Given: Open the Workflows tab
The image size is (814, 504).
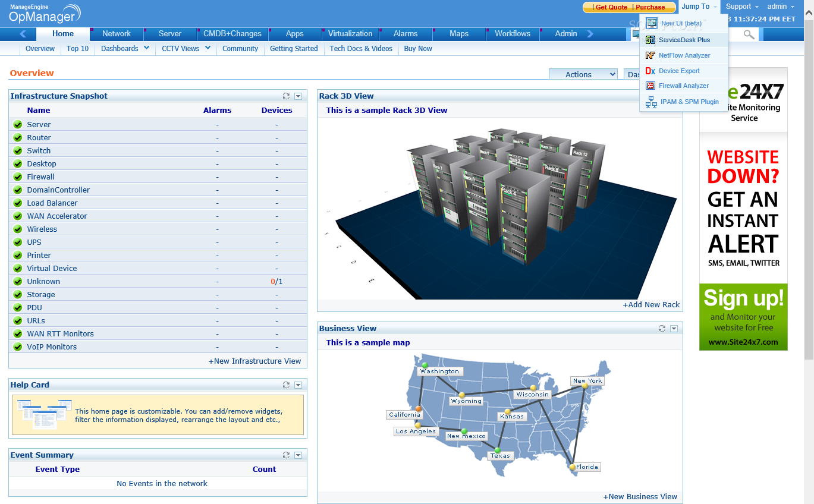Looking at the screenshot, I should coord(513,34).
